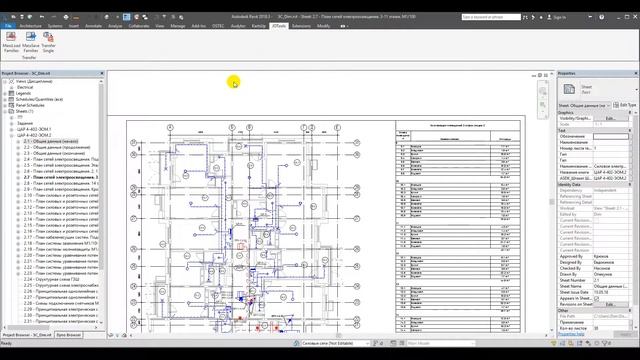Click the Sign In user icon

pos(549,17)
